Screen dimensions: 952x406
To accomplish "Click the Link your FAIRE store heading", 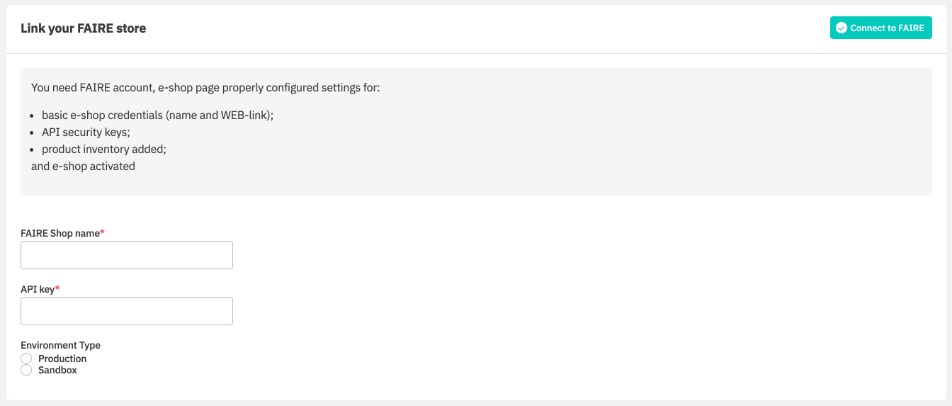I will 83,28.
